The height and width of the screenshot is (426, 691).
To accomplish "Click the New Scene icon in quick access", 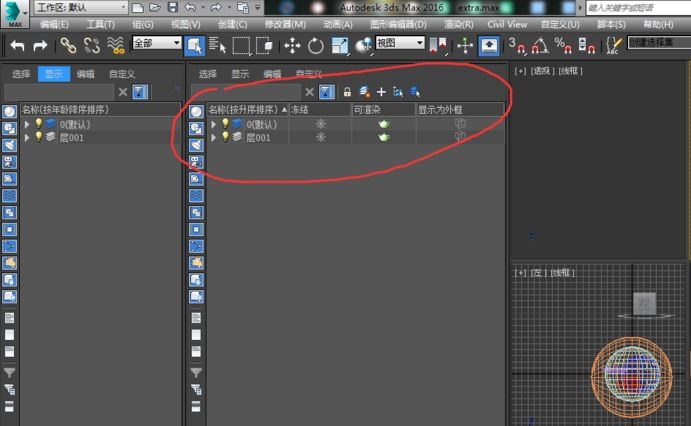I will pos(138,7).
